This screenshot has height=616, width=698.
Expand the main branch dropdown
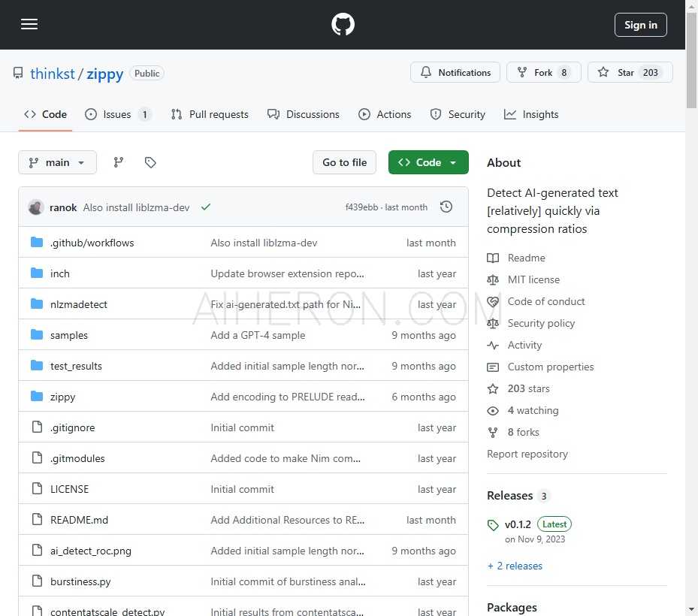57,162
